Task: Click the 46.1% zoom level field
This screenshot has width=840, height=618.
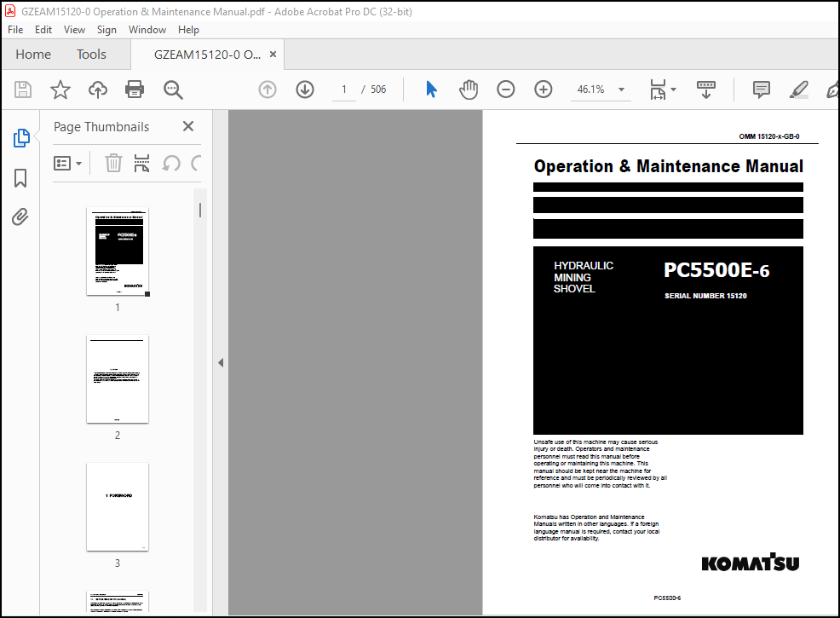Action: [x=591, y=90]
